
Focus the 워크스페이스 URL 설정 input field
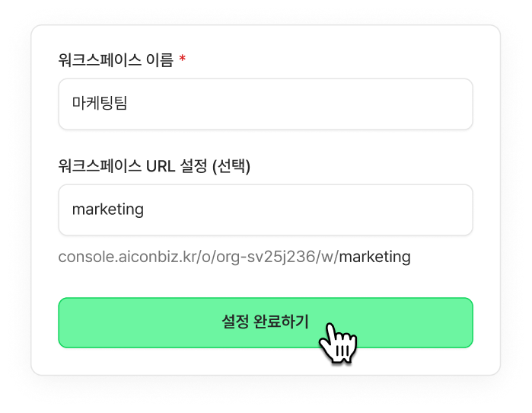click(x=266, y=210)
